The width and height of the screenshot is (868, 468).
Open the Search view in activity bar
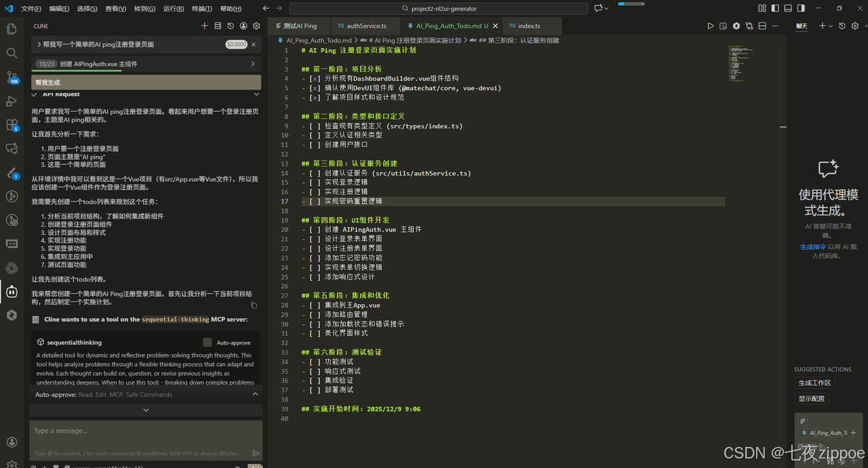[x=12, y=53]
